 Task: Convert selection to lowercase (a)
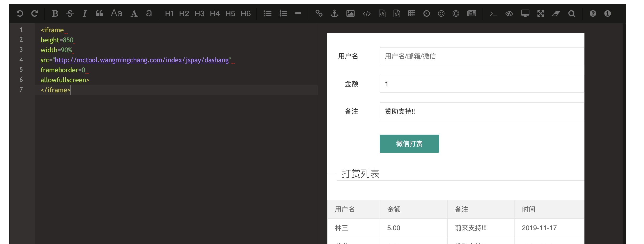[149, 14]
